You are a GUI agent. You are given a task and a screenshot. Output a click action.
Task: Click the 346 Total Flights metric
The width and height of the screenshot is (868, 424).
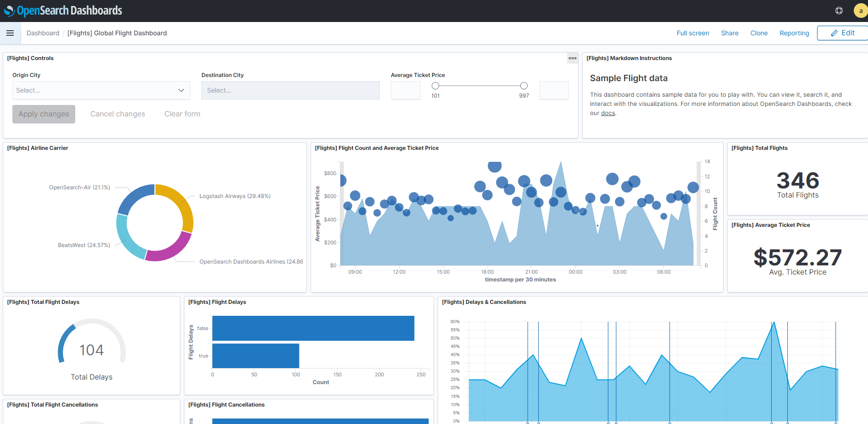(798, 181)
